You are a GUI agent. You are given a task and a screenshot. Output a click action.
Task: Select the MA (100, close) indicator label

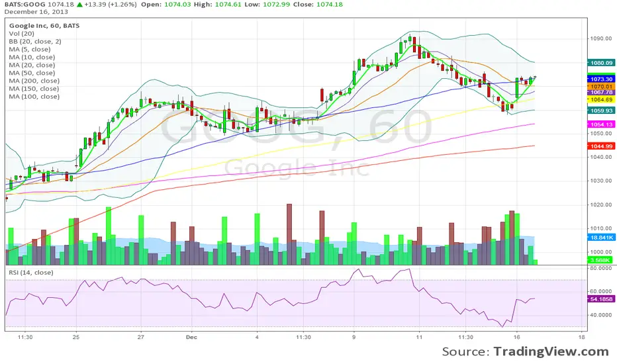pos(34,97)
